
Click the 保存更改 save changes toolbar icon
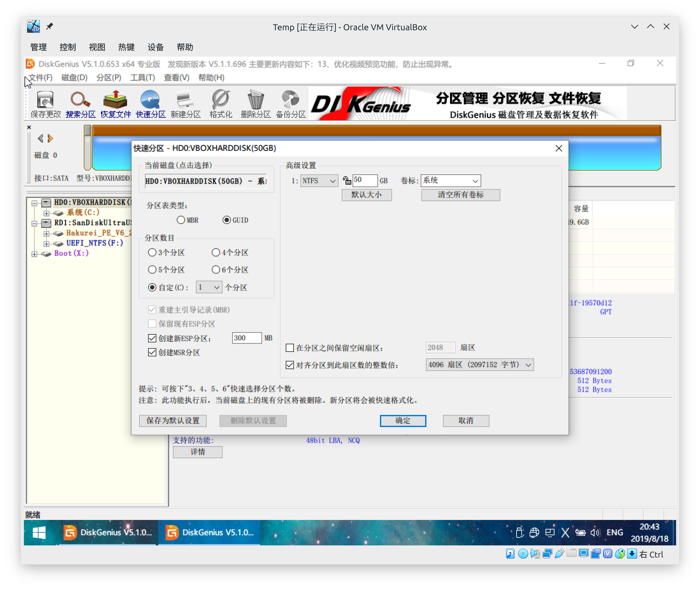click(46, 104)
